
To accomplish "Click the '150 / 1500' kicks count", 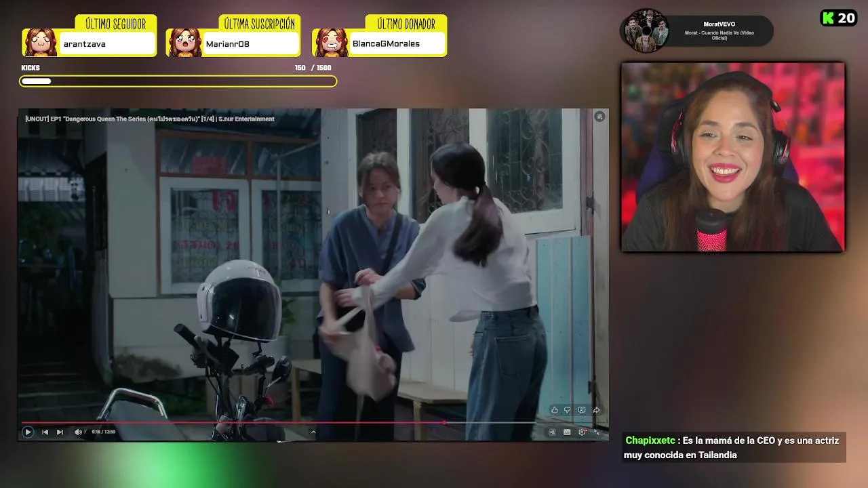I will click(313, 68).
